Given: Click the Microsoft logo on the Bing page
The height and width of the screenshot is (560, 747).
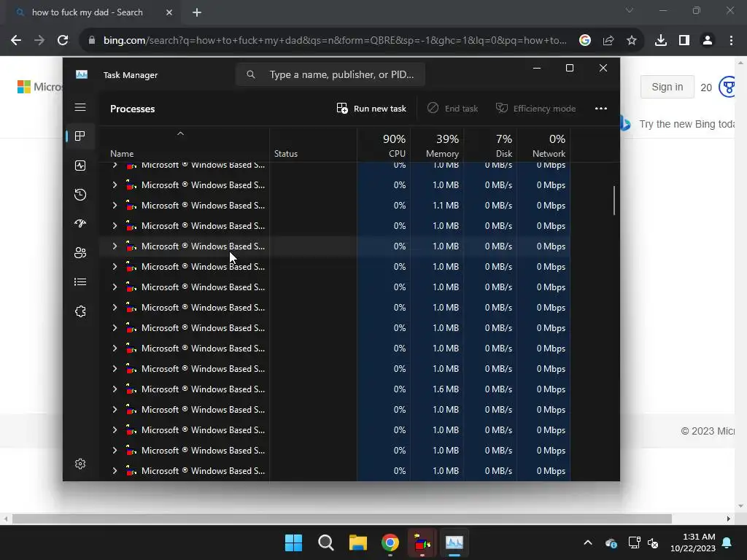Looking at the screenshot, I should tap(40, 87).
